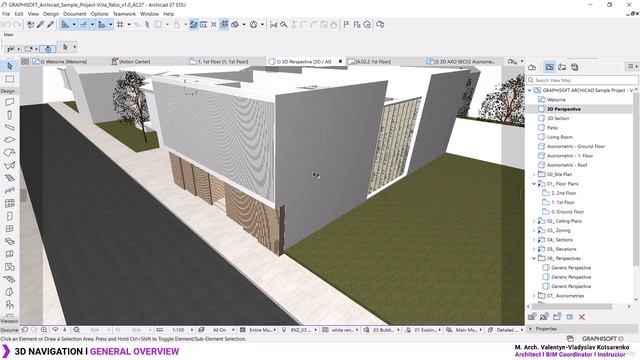Click the Orbit icon in bottom bar
This screenshot has width=640, height=360.
[x=55, y=330]
